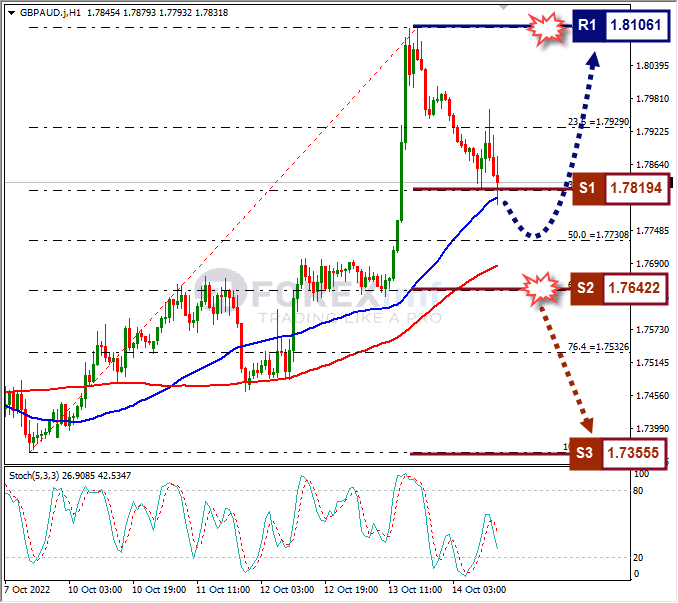Click price axis label 1.76900
Image resolution: width=678 pixels, height=603 pixels.
click(652, 263)
